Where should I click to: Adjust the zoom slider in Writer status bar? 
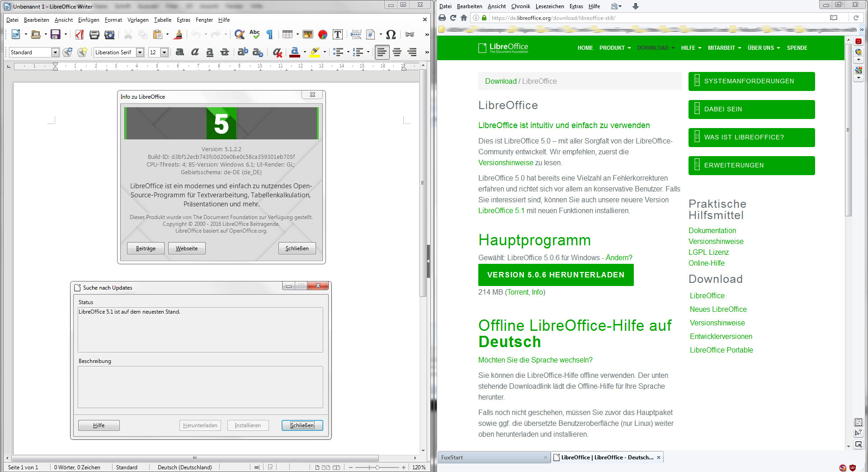tap(377, 467)
